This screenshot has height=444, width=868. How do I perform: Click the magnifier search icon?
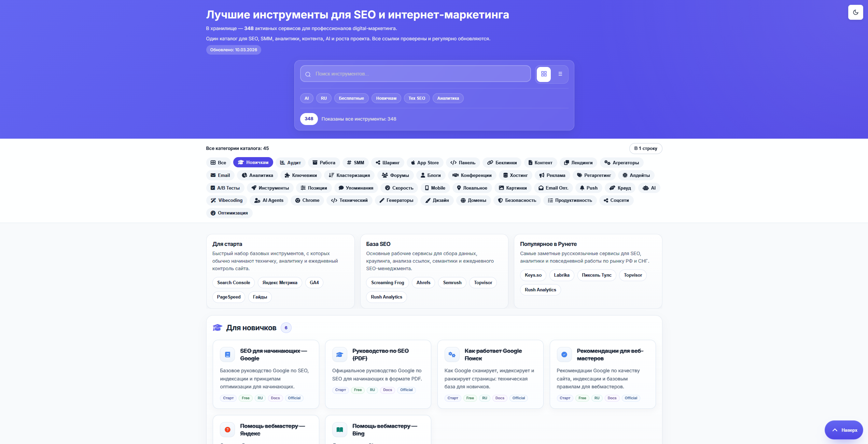coord(308,74)
